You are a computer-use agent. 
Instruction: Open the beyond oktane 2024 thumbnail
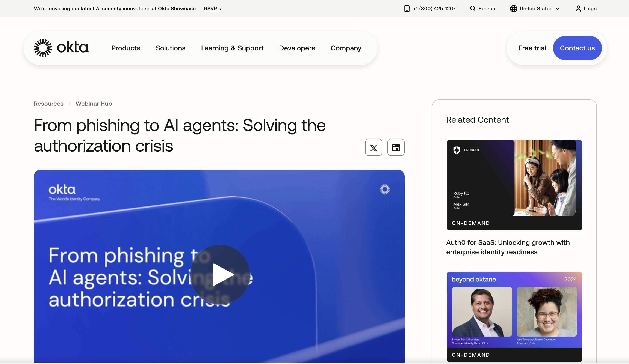tap(514, 317)
